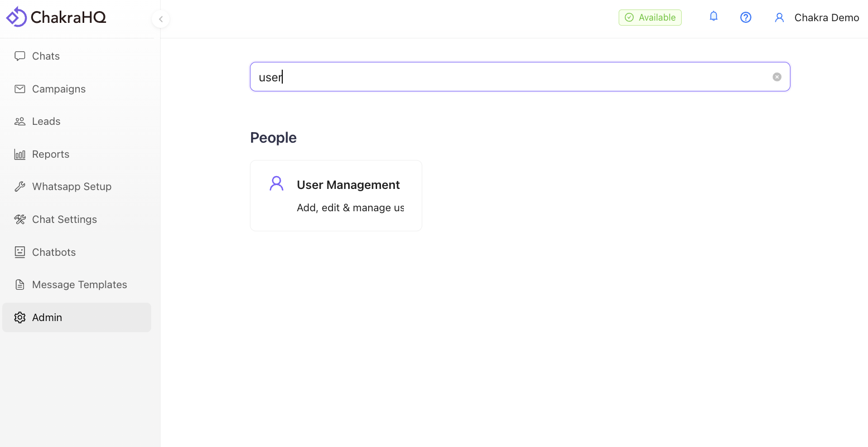The height and width of the screenshot is (447, 868).
Task: Click the ChakraHQ logo icon
Action: pos(16,17)
